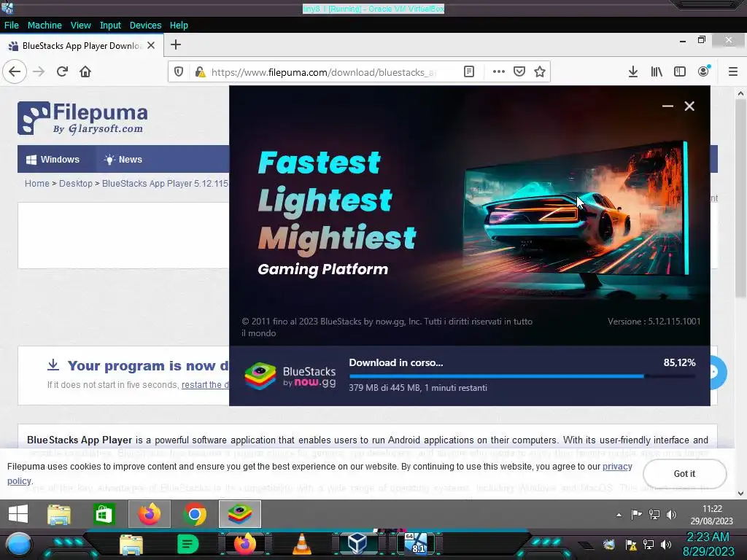Click the scrollbar down arrow
The image size is (747, 560).
(x=740, y=494)
